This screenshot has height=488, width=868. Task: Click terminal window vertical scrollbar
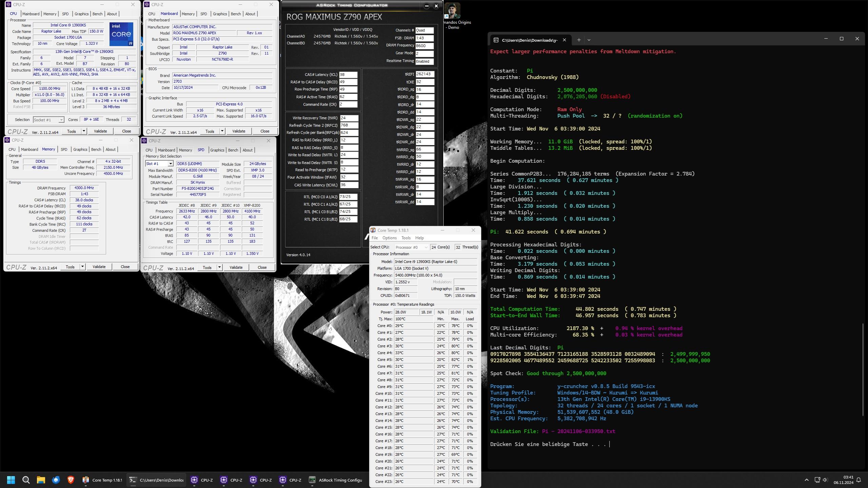(x=863, y=369)
